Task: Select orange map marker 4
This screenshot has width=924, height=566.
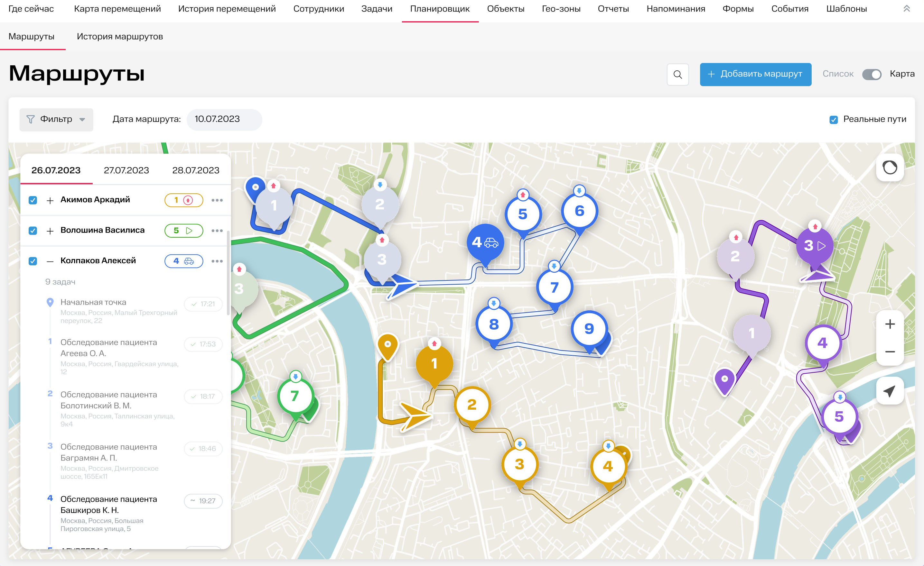Action: (x=608, y=466)
